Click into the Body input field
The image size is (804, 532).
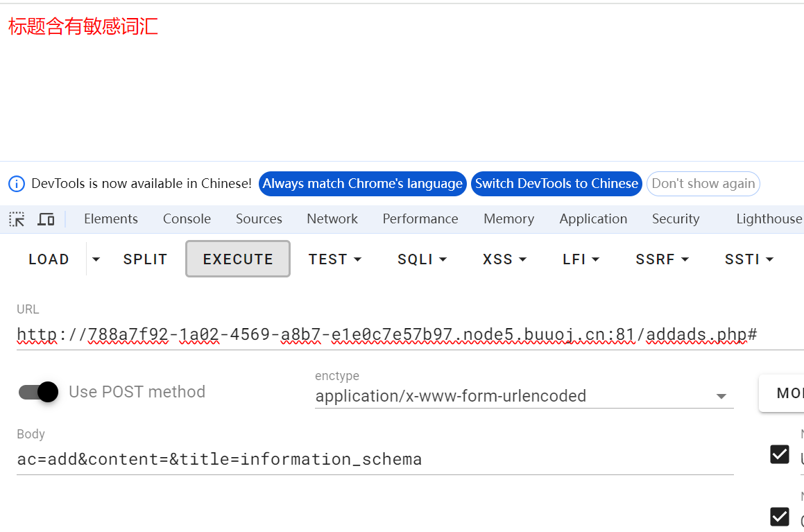375,459
